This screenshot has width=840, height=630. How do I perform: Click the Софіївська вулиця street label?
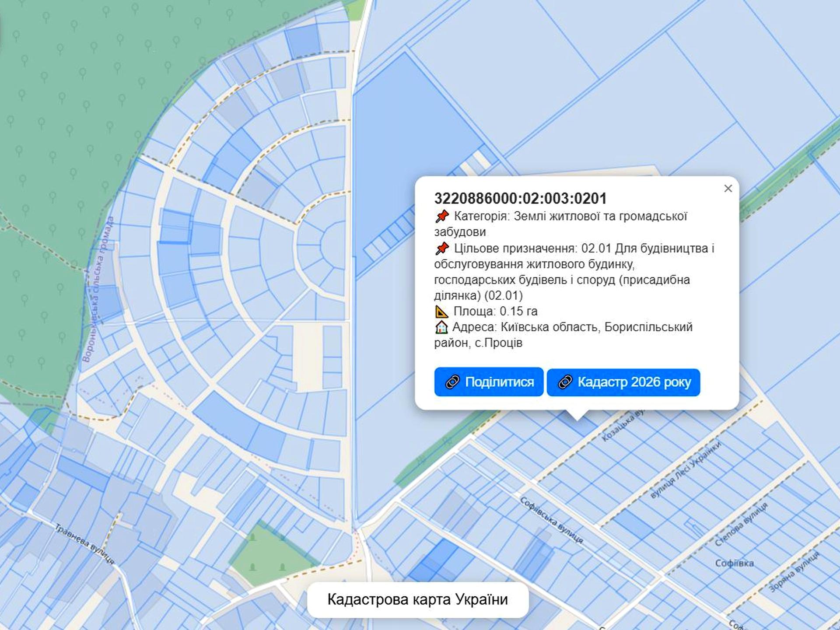(x=551, y=520)
